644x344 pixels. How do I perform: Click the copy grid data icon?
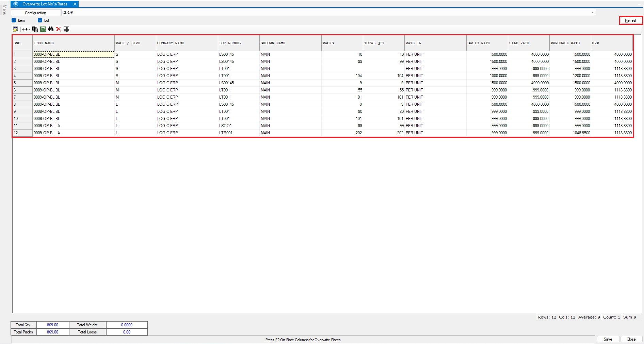[35, 29]
